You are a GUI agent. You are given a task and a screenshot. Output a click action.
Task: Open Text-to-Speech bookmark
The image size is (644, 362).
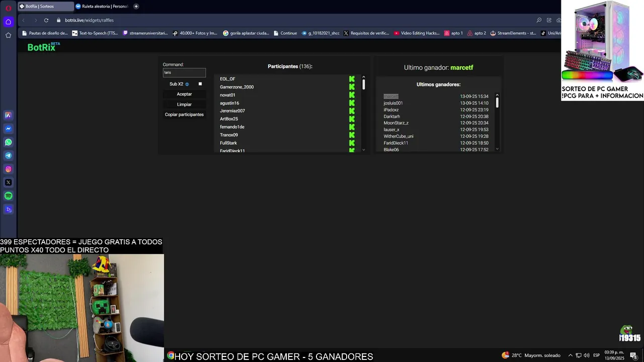click(95, 33)
